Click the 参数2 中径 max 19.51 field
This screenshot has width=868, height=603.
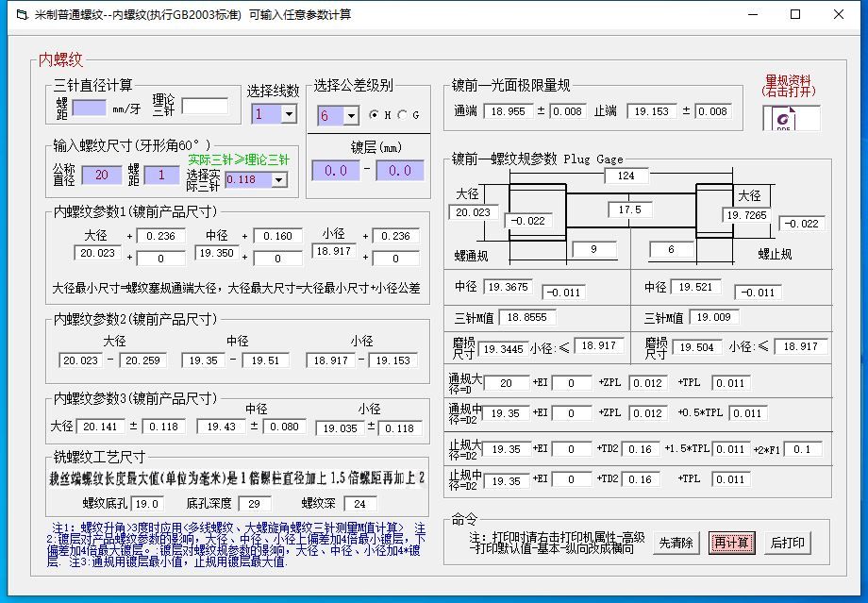pyautogui.click(x=266, y=360)
